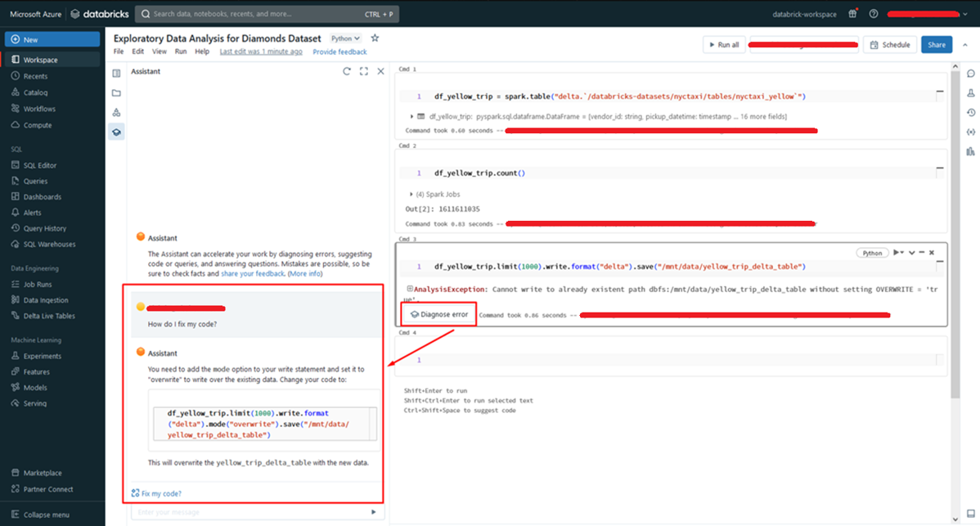Click the Share button

click(x=936, y=45)
